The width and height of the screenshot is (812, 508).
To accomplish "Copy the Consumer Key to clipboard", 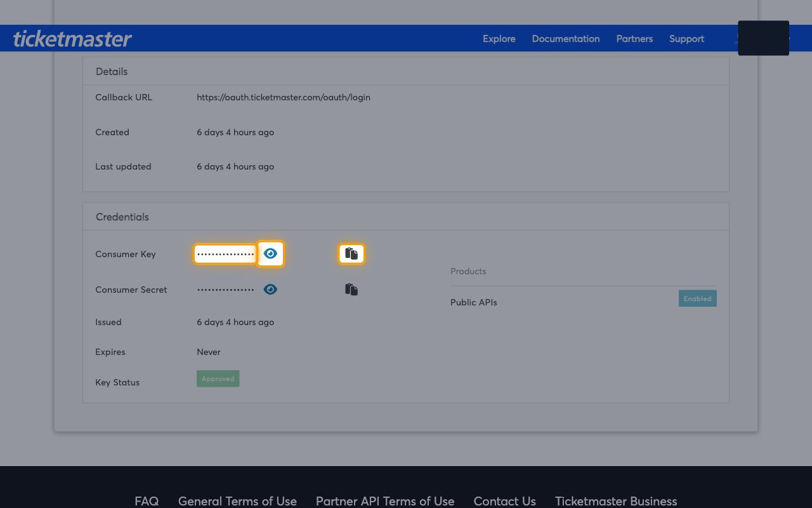I will 351,254.
